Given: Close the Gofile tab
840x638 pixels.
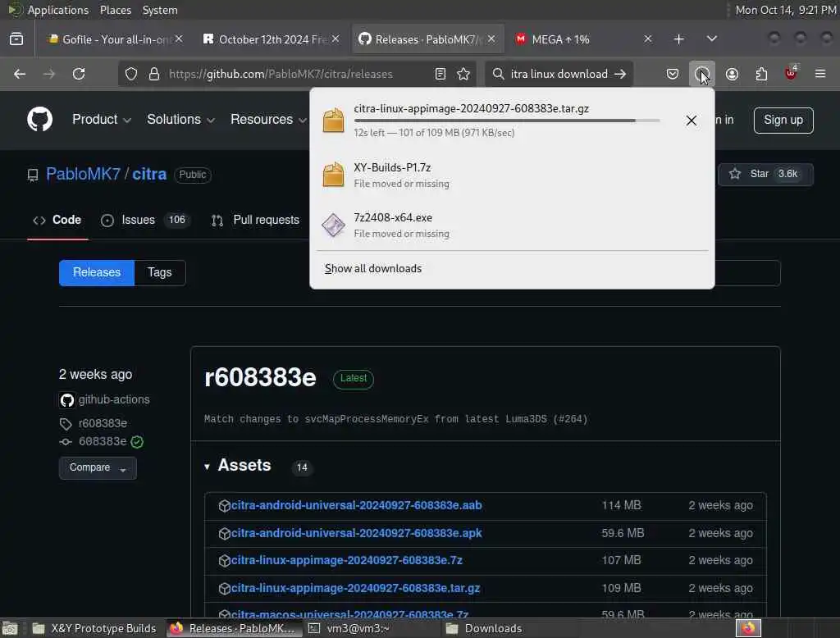Looking at the screenshot, I should tap(179, 39).
